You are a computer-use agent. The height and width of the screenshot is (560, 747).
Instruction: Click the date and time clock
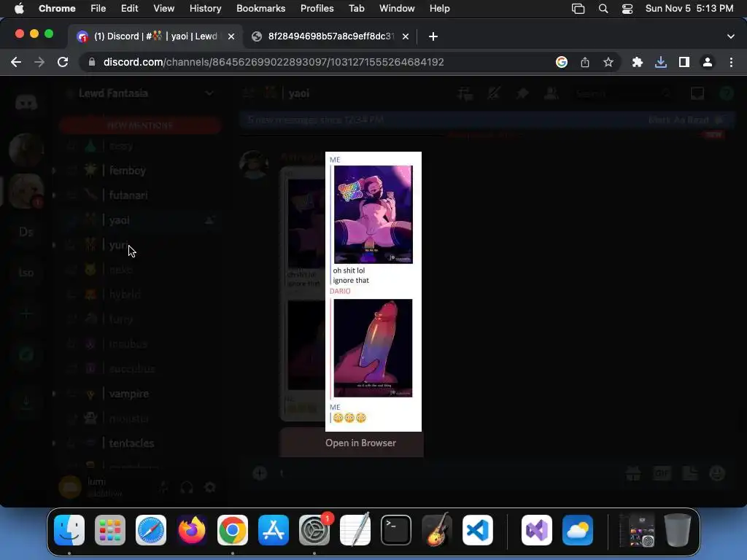click(689, 9)
